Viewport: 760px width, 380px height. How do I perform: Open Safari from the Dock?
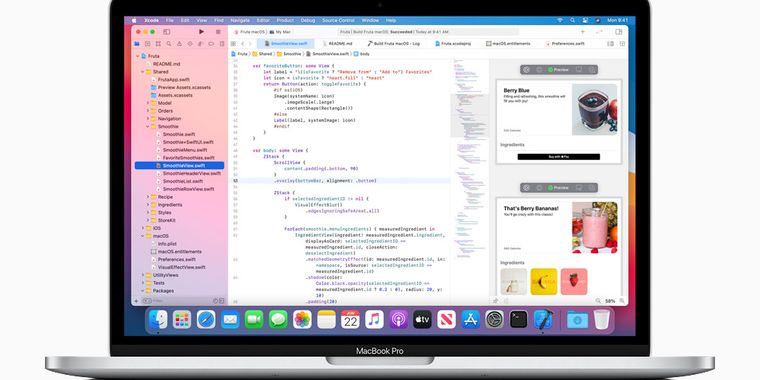(x=206, y=319)
